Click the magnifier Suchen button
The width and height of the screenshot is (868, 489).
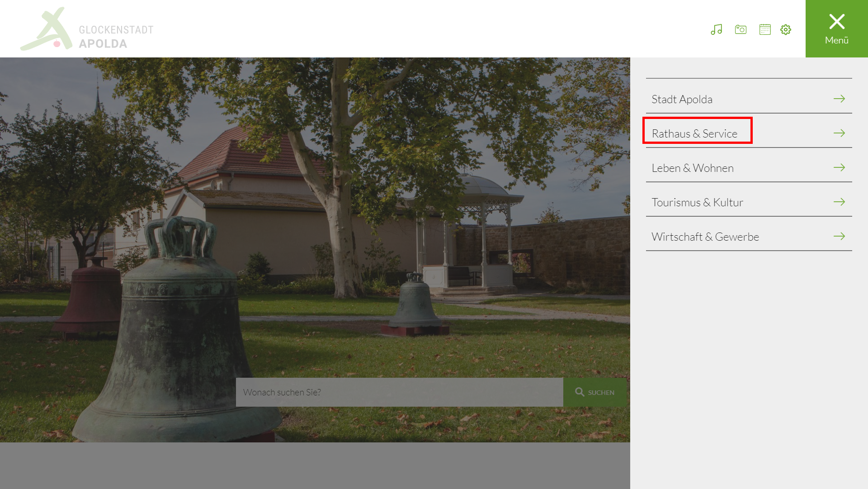click(x=595, y=392)
